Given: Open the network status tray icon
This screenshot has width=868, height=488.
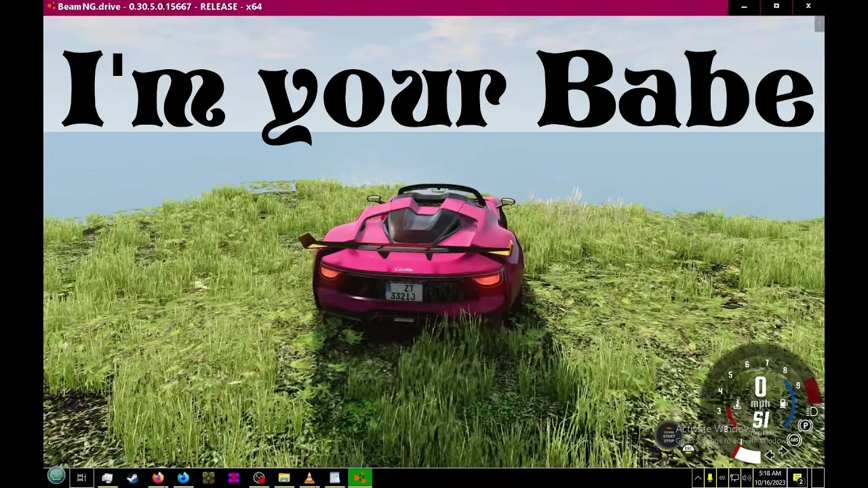Looking at the screenshot, I should click(734, 478).
